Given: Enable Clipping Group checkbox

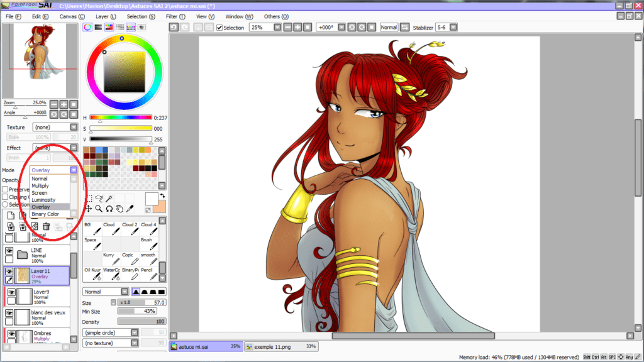Looking at the screenshot, I should tap(5, 197).
